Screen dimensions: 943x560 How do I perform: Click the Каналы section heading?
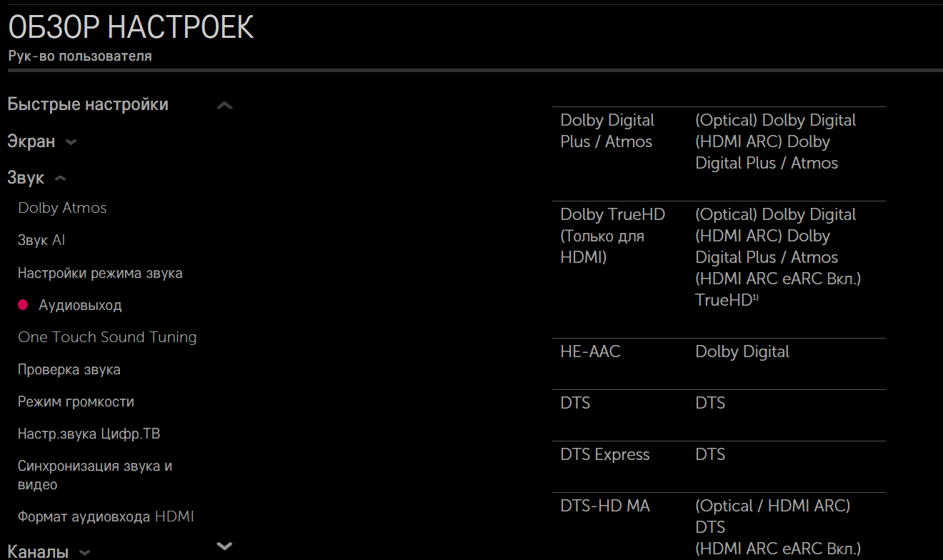click(38, 552)
